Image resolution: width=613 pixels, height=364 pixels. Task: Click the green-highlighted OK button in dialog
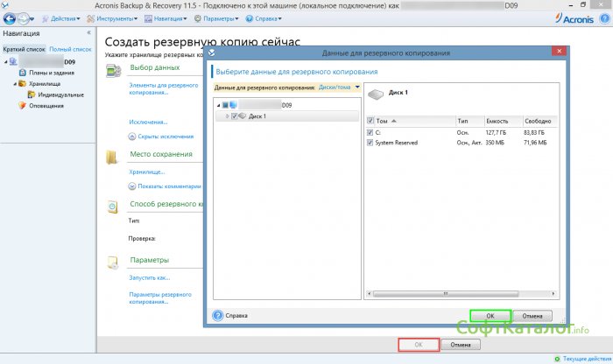click(x=490, y=315)
